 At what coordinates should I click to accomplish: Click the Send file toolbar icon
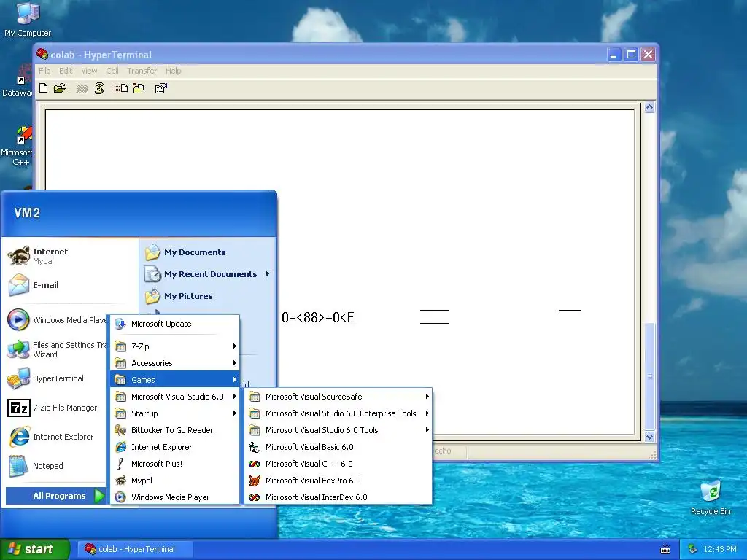(x=122, y=88)
